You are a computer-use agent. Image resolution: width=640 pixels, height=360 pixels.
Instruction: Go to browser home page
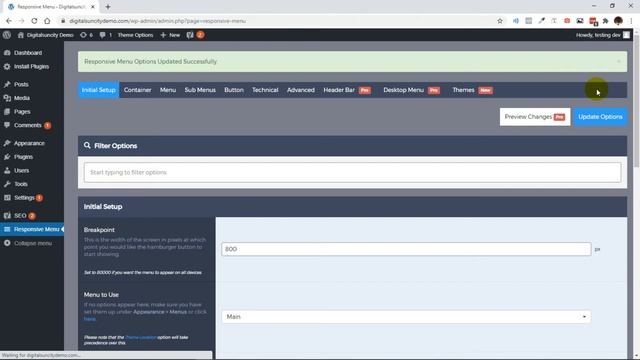[47, 21]
